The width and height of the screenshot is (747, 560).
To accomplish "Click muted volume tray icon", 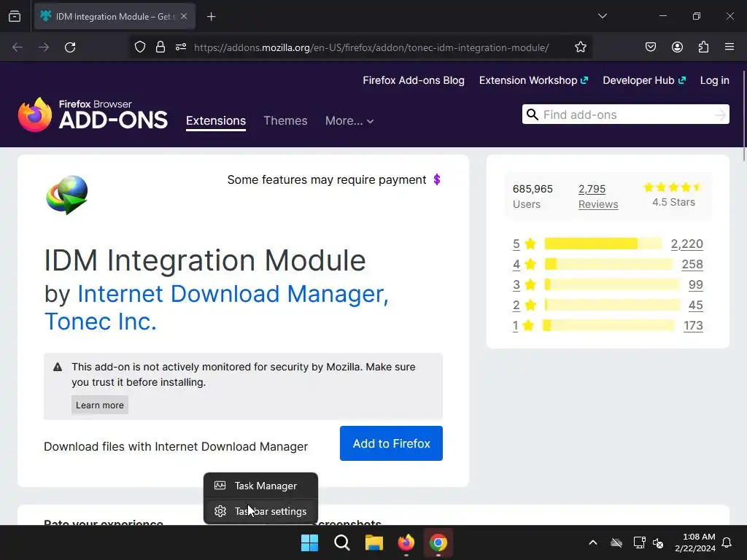I will pyautogui.click(x=658, y=542).
